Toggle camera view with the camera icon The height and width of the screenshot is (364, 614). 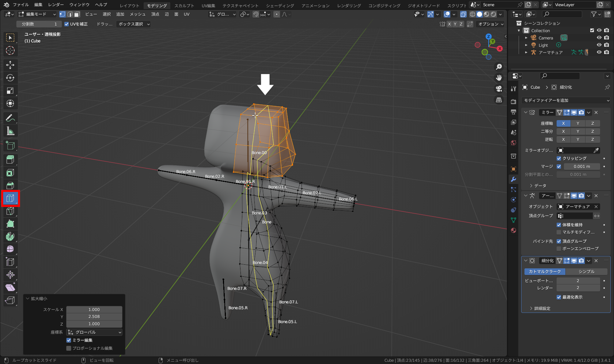[499, 89]
